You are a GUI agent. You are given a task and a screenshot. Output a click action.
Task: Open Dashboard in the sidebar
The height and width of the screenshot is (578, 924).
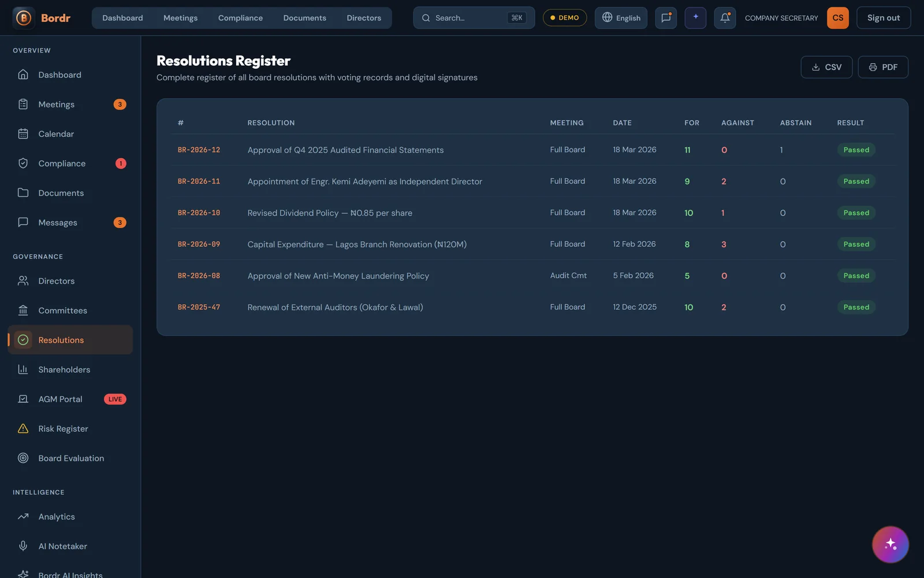[x=70, y=75]
